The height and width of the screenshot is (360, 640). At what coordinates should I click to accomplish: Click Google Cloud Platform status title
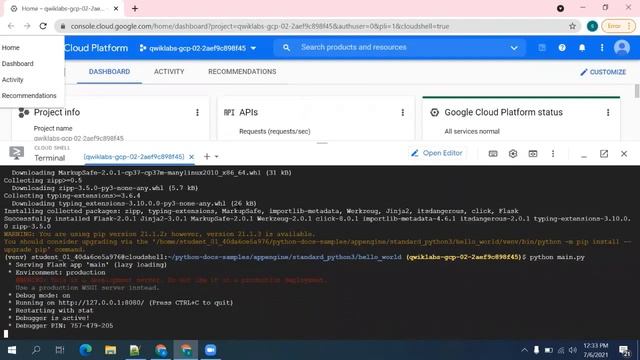(504, 112)
